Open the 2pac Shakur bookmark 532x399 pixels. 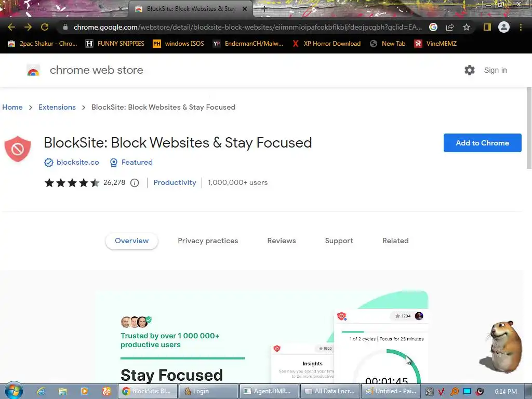[x=43, y=44]
